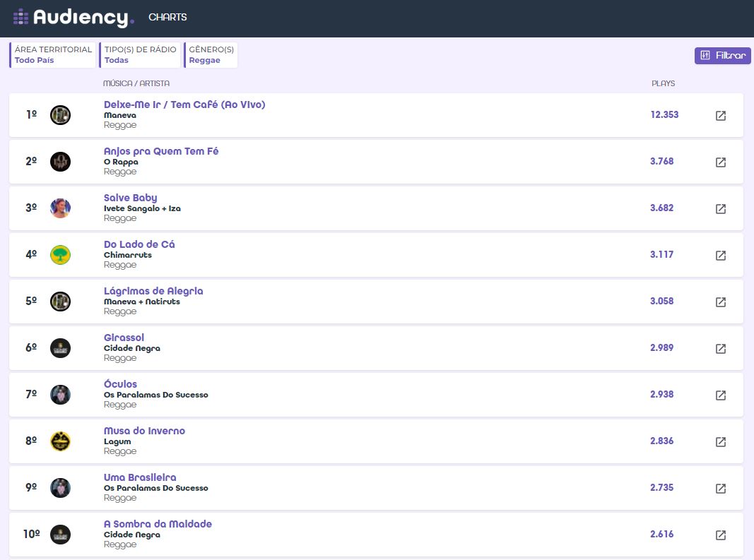Screen dimensions: 754x560
Task: Open song Uma Brasileira
Action: [140, 477]
